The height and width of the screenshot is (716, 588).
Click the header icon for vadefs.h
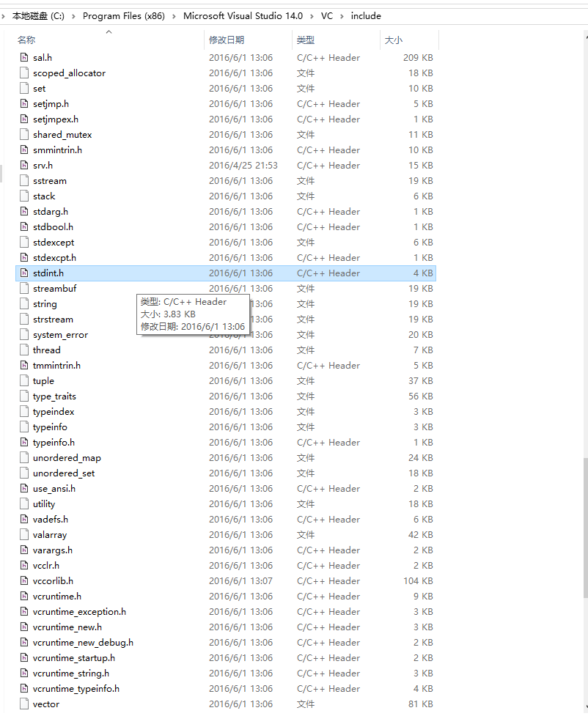tap(25, 519)
